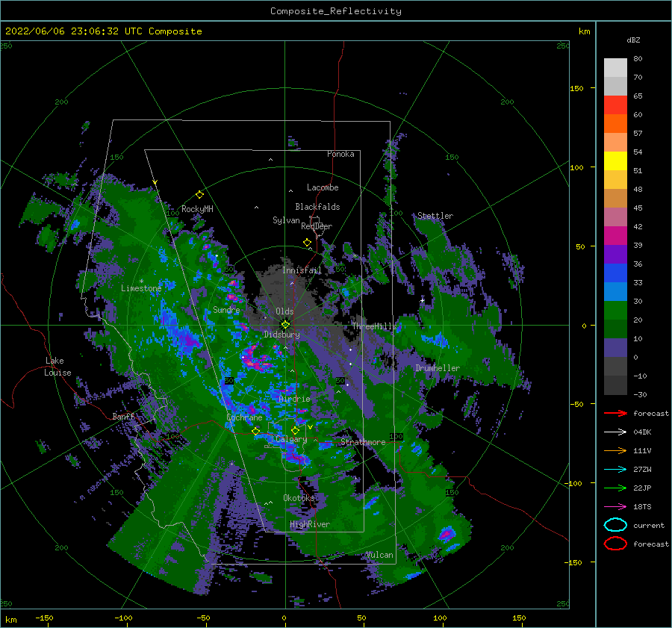Click the yellow diamond marker below Cochrane
This screenshot has height=628, width=672.
point(255,432)
